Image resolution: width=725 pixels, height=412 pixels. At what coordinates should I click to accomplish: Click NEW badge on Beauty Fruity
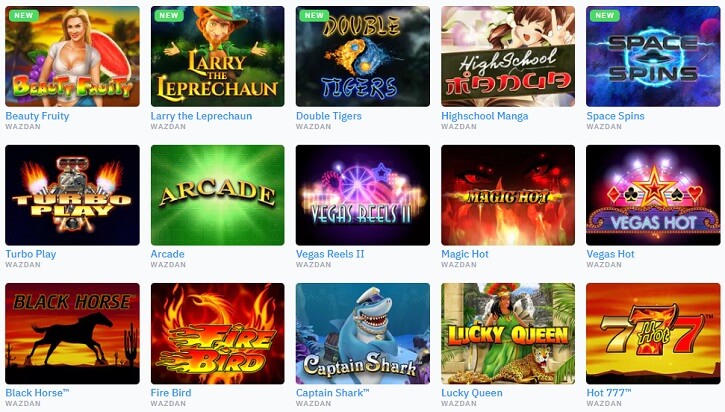(24, 15)
